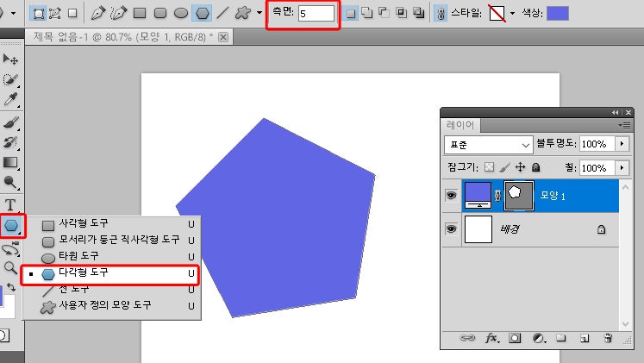Pick the Custom Shape in options bar
The height and width of the screenshot is (363, 644).
(243, 13)
